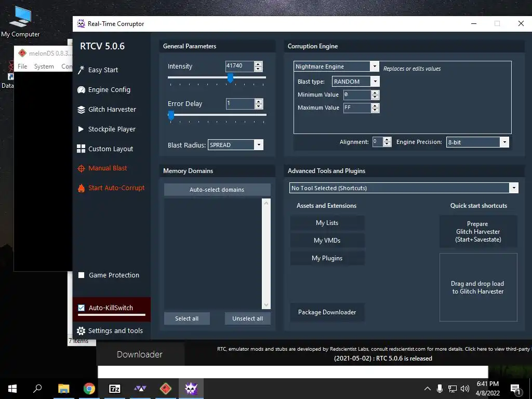The width and height of the screenshot is (532, 399).
Task: Open My Plugins
Action: 327,258
